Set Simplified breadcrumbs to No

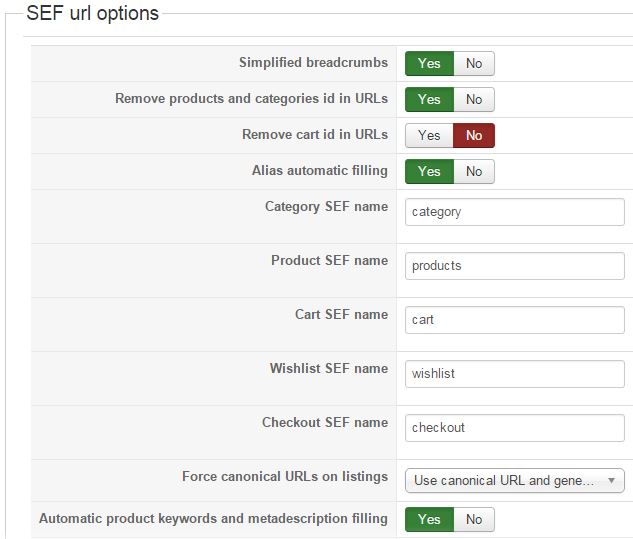(474, 64)
